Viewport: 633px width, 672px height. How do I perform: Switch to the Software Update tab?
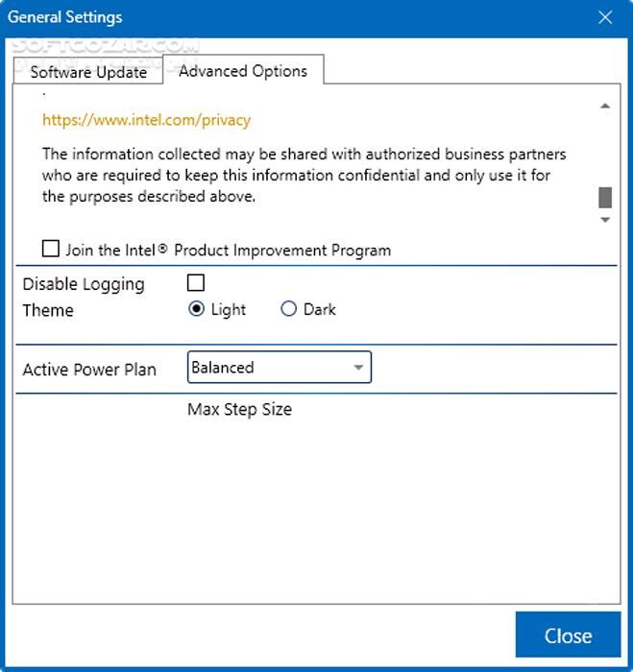point(88,72)
